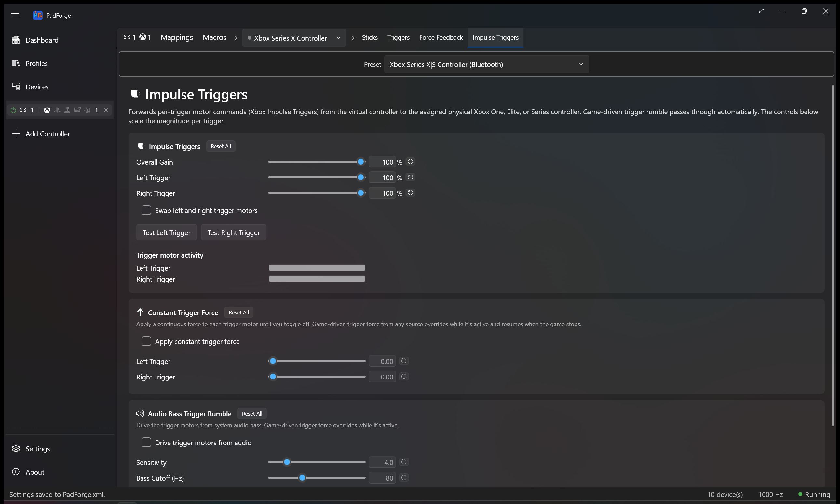Click the constant force Right Trigger 0.00 field

coord(382,377)
